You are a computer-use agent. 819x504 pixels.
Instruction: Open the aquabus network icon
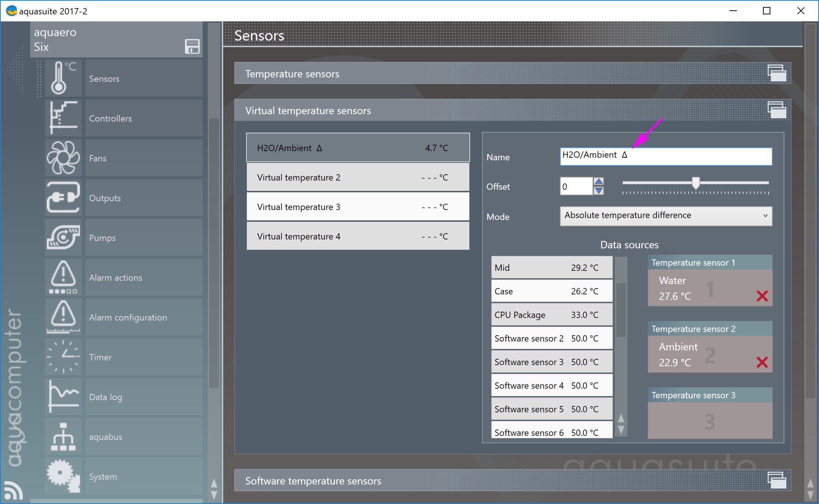[x=63, y=437]
